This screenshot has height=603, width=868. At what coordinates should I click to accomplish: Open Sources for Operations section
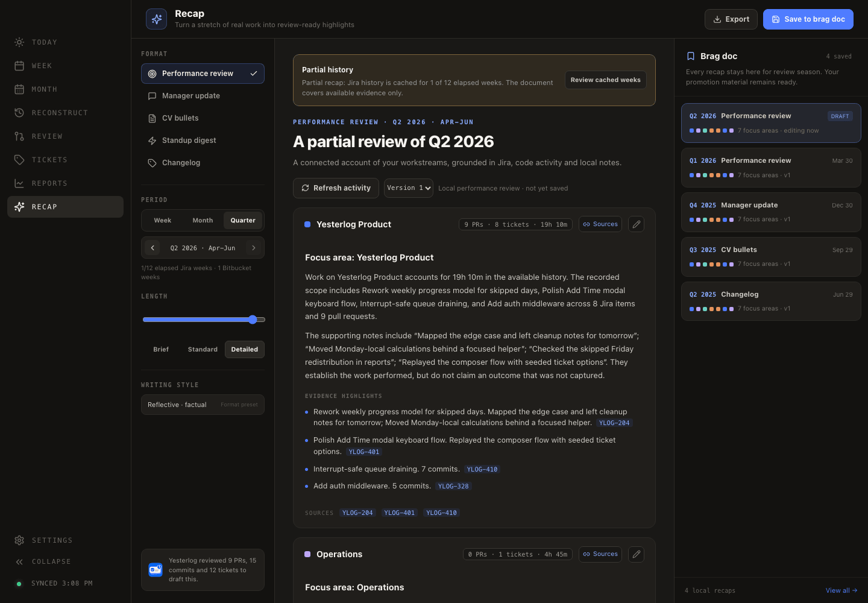click(x=600, y=554)
